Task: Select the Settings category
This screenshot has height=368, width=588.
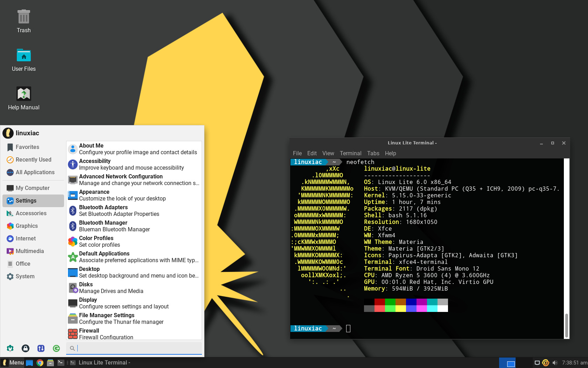Action: click(x=33, y=201)
